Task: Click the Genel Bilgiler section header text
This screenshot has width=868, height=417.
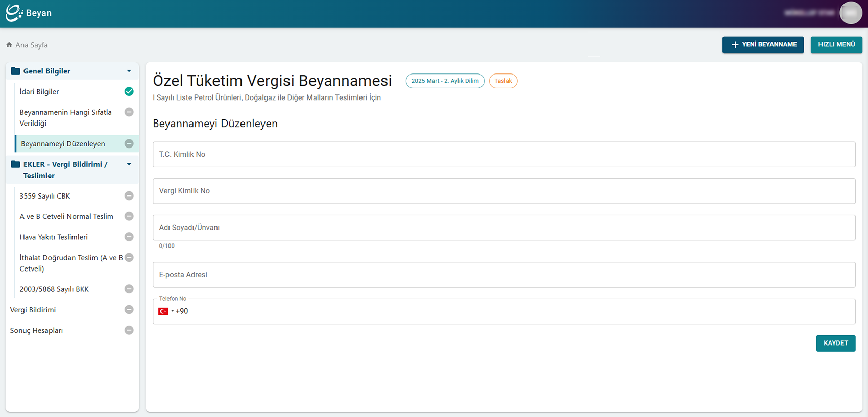Action: [x=47, y=71]
